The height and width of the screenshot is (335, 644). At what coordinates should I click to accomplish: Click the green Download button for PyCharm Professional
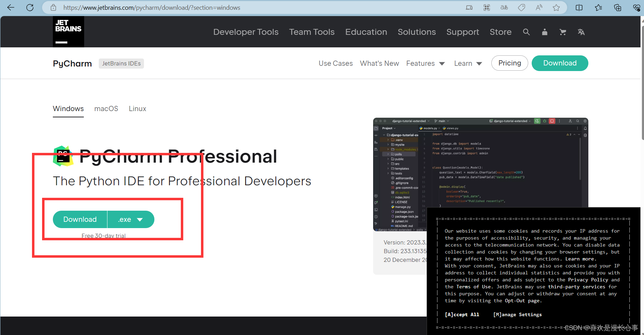(80, 219)
